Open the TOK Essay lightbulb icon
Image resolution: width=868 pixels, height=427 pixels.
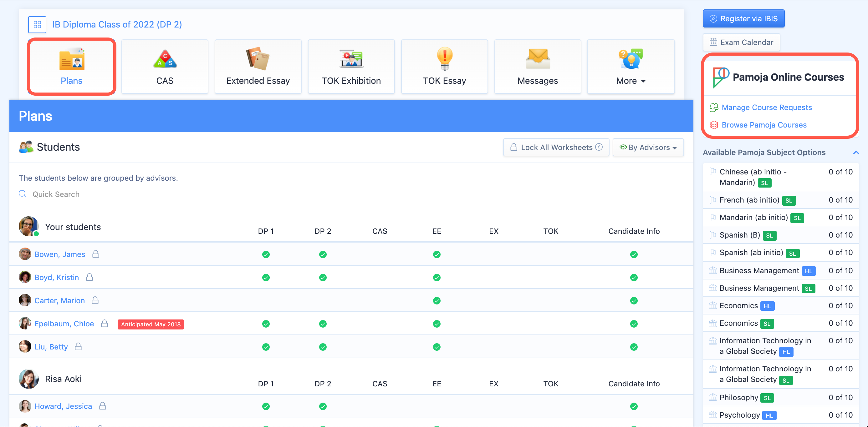point(444,58)
